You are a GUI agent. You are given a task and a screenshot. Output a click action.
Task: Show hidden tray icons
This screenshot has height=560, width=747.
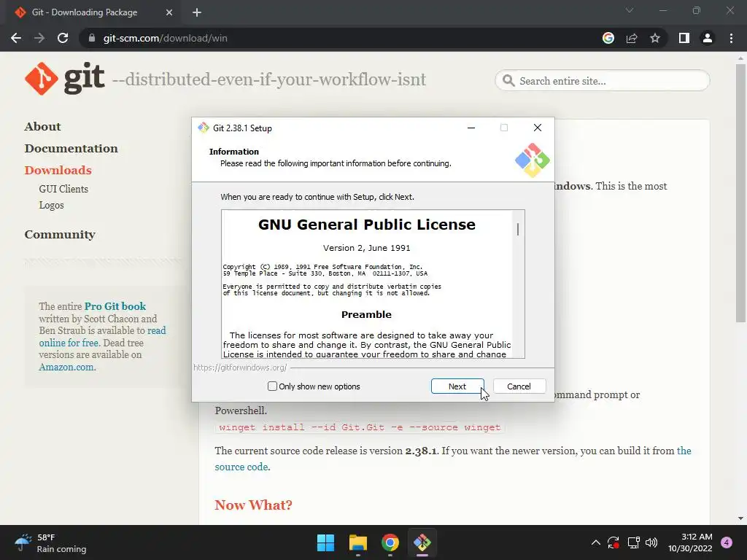click(x=595, y=542)
